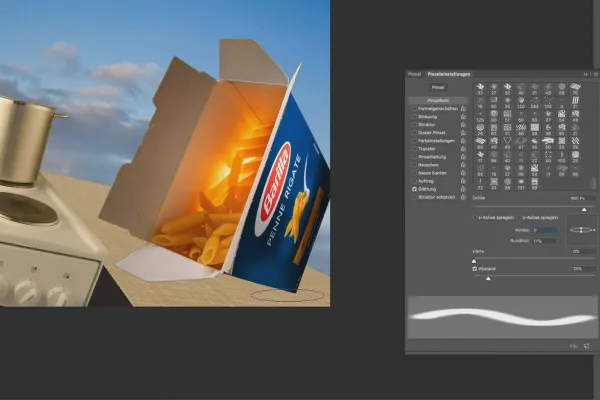Click lock icon in the Struktur row
The height and width of the screenshot is (400, 600).
(463, 125)
